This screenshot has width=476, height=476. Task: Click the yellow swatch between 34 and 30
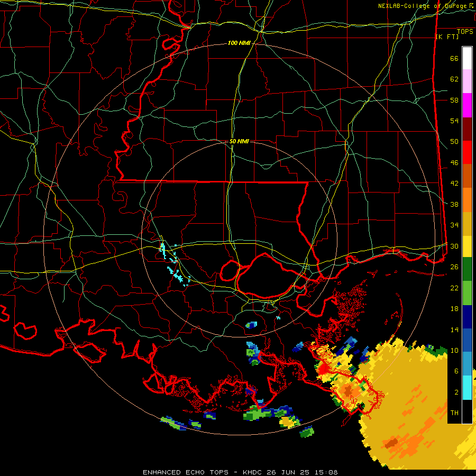[x=467, y=246]
